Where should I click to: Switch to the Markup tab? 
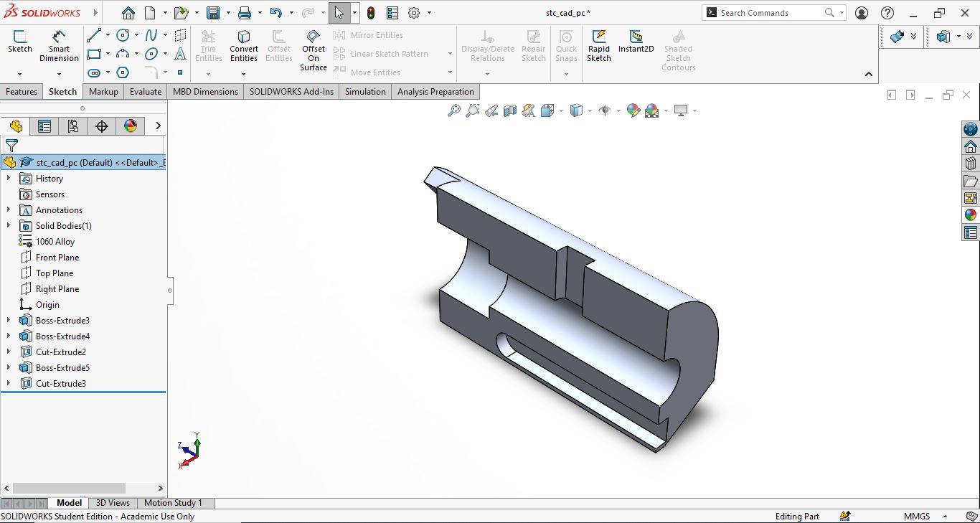[x=103, y=92]
